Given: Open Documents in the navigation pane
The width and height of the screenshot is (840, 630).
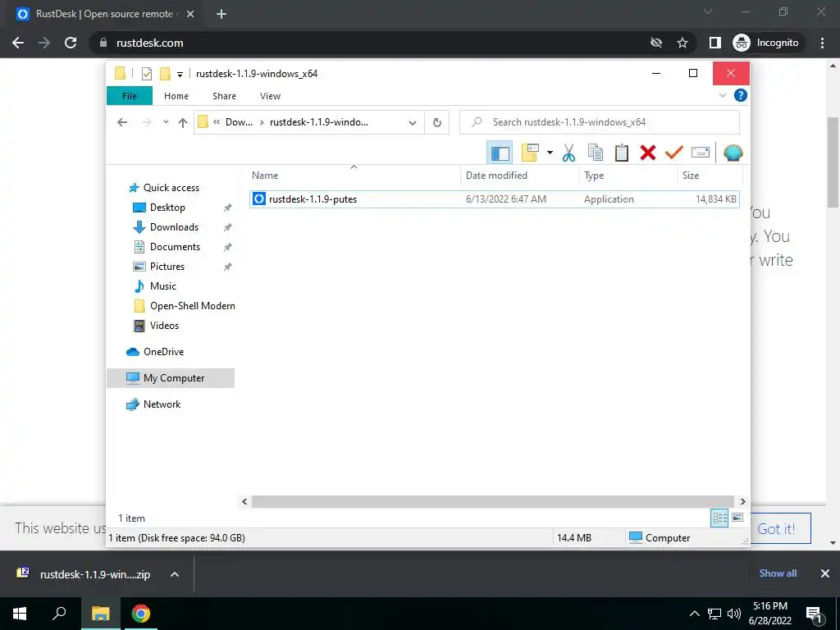Looking at the screenshot, I should click(x=175, y=247).
